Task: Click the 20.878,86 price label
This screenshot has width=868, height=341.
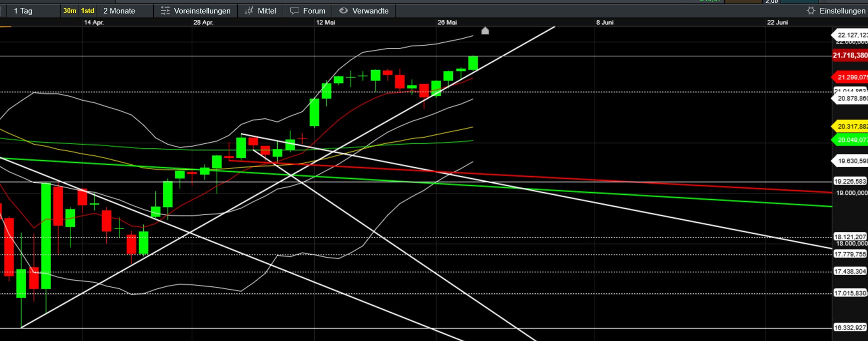Action: point(850,98)
